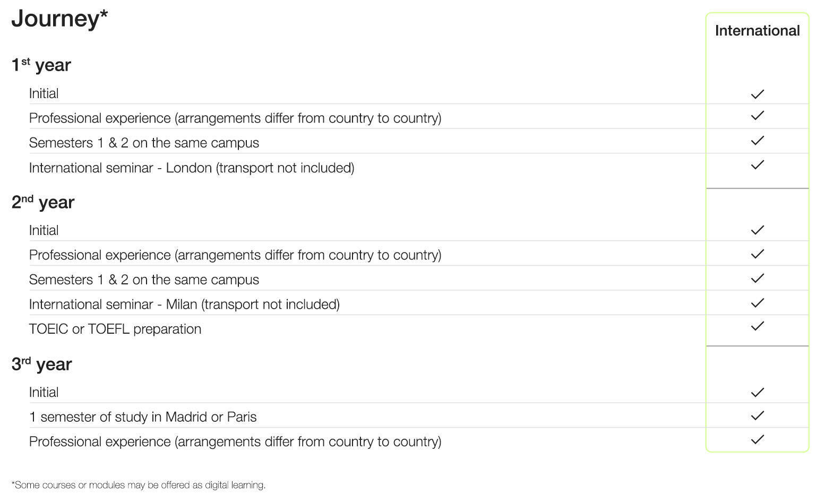This screenshot has width=825, height=504.
Task: Click the 3rd year section heading
Action: [x=42, y=364]
